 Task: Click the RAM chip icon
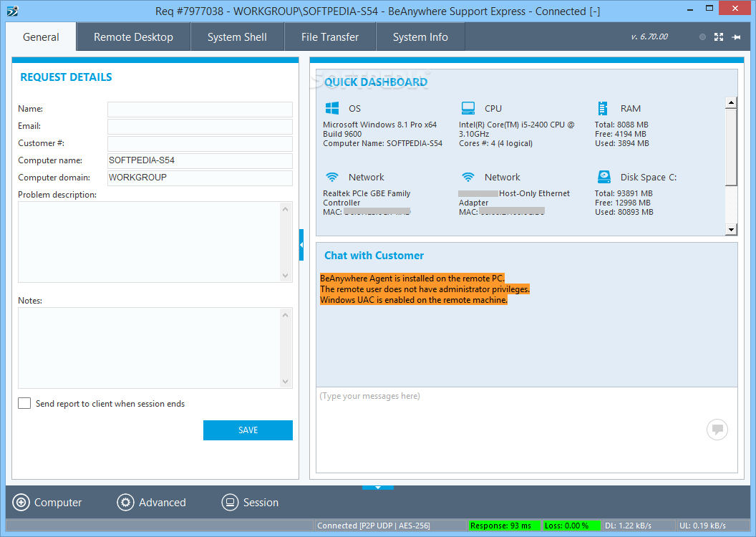(603, 108)
